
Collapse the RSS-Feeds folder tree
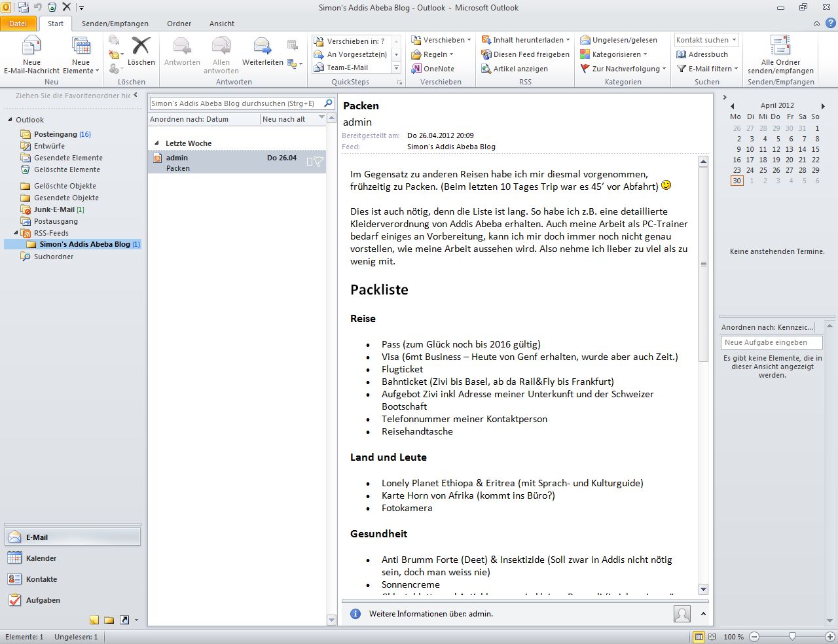coord(16,233)
